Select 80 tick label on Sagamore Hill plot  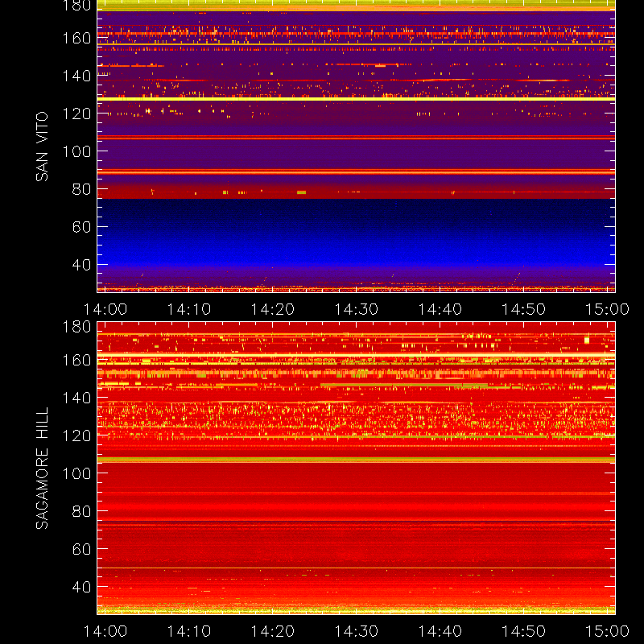[x=82, y=511]
